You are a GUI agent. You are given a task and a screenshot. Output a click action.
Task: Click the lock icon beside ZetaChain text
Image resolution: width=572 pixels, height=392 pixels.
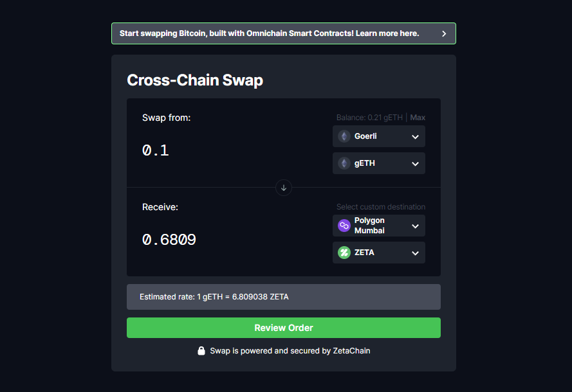pos(201,351)
